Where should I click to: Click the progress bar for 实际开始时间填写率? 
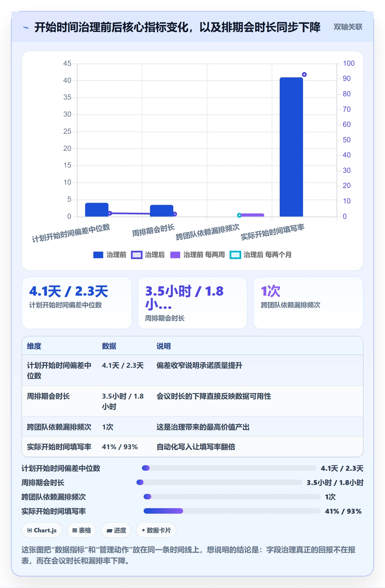232,511
